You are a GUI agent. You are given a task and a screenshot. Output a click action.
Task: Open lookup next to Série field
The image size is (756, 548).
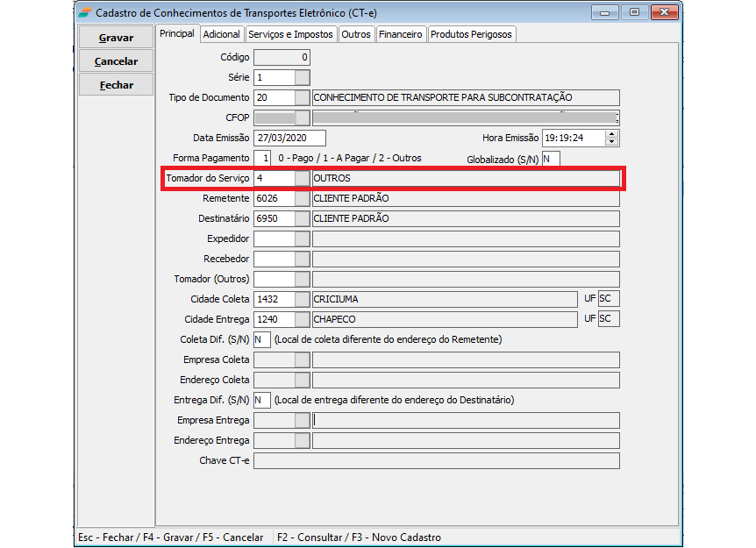pyautogui.click(x=302, y=77)
